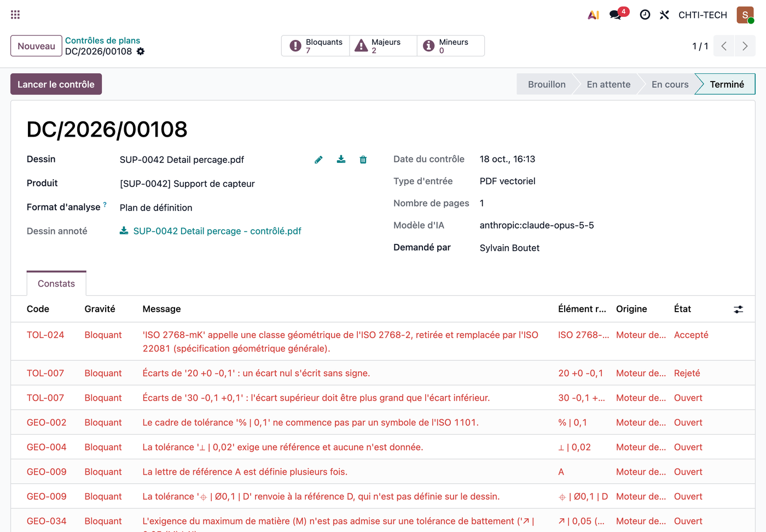
Task: Open the column settings adjust icon
Action: 738,309
